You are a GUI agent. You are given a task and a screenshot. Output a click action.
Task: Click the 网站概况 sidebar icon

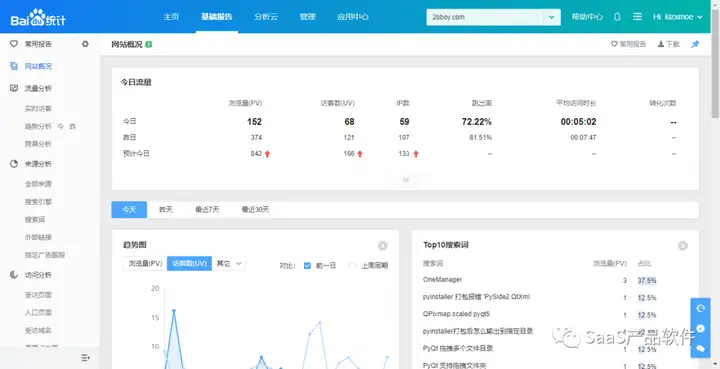point(14,66)
